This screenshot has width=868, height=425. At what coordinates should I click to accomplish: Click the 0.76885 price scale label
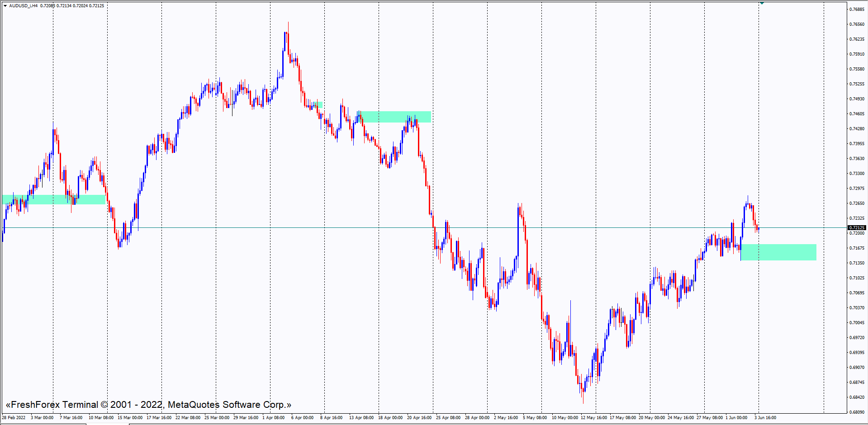857,9
